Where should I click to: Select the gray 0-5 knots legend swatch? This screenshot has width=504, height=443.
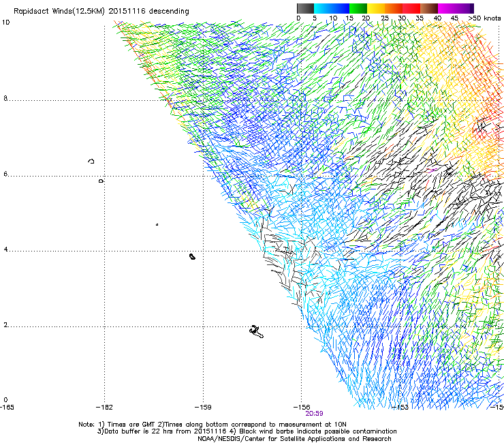tap(305, 8)
